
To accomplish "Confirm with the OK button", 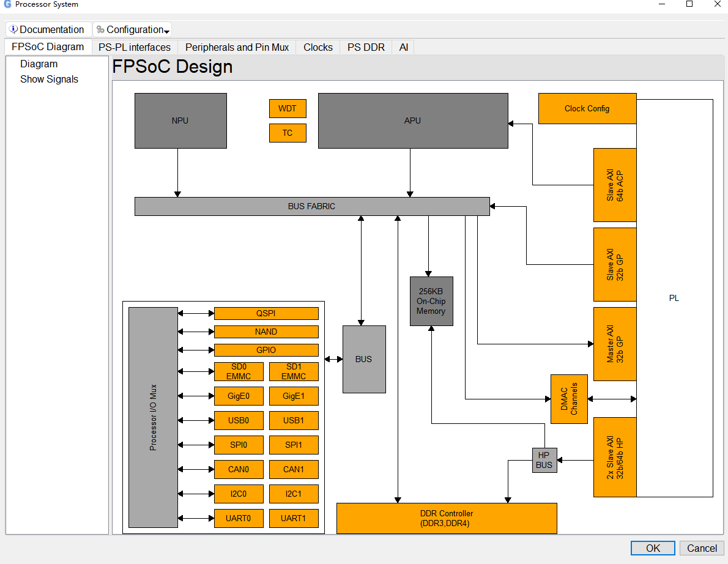I will pos(653,548).
